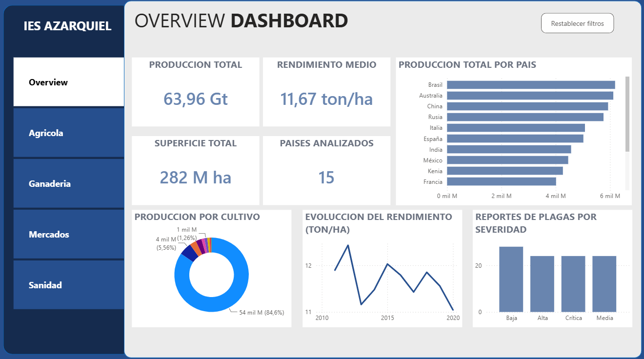Select the Francia production bar
The height and width of the screenshot is (359, 644).
click(502, 181)
